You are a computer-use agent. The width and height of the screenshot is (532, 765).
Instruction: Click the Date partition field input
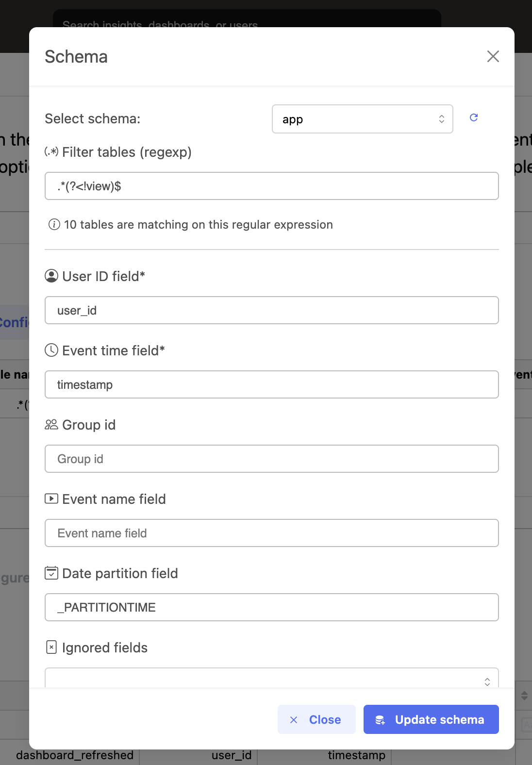[x=272, y=607]
